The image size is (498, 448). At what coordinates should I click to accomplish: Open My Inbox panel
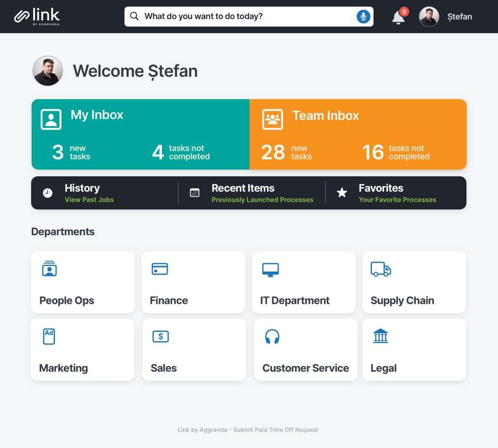point(140,135)
